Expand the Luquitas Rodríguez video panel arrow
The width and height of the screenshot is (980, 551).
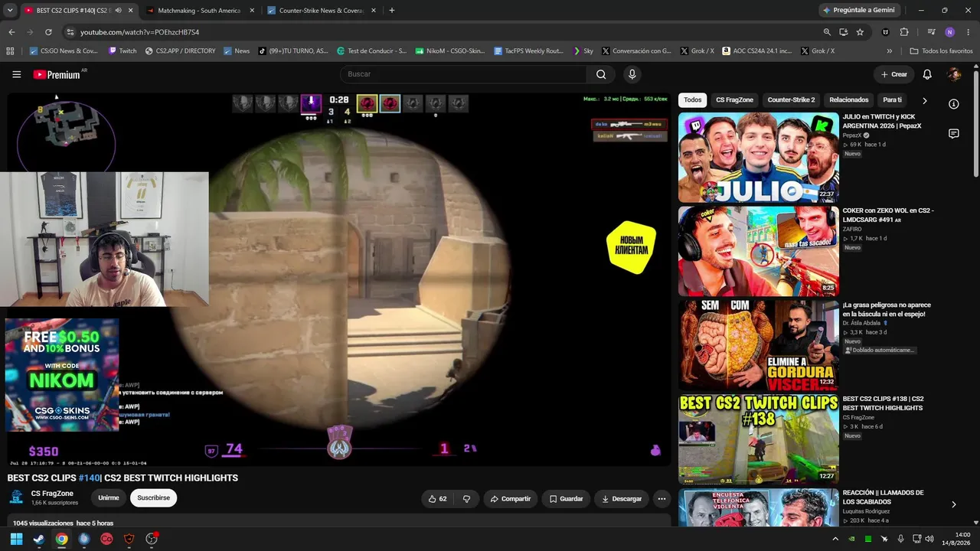[954, 504]
